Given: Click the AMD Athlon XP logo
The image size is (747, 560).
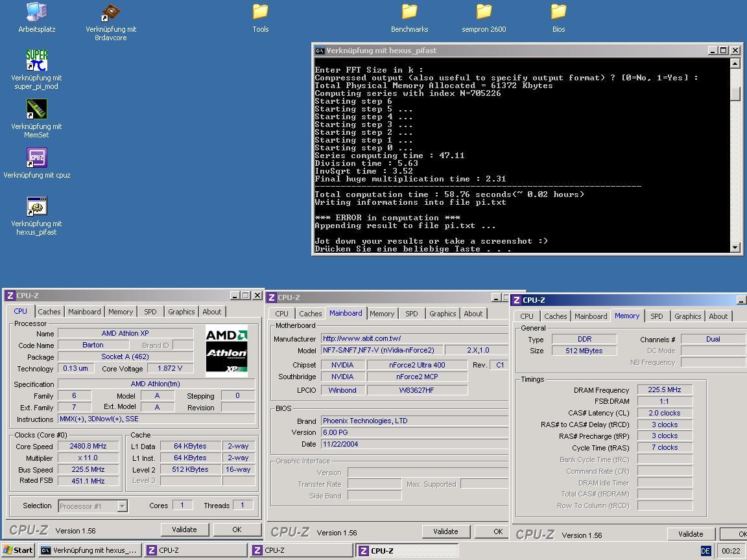Looking at the screenshot, I should pos(226,351).
